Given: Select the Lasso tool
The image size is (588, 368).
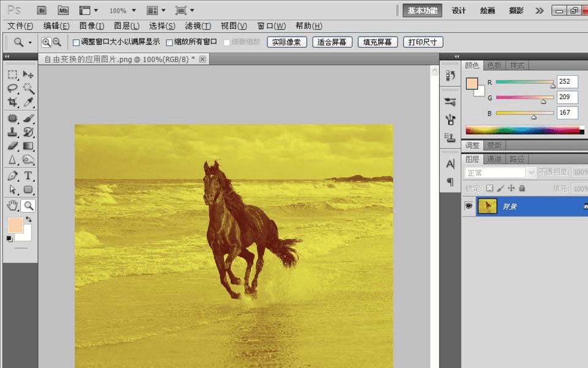Looking at the screenshot, I should 12,89.
